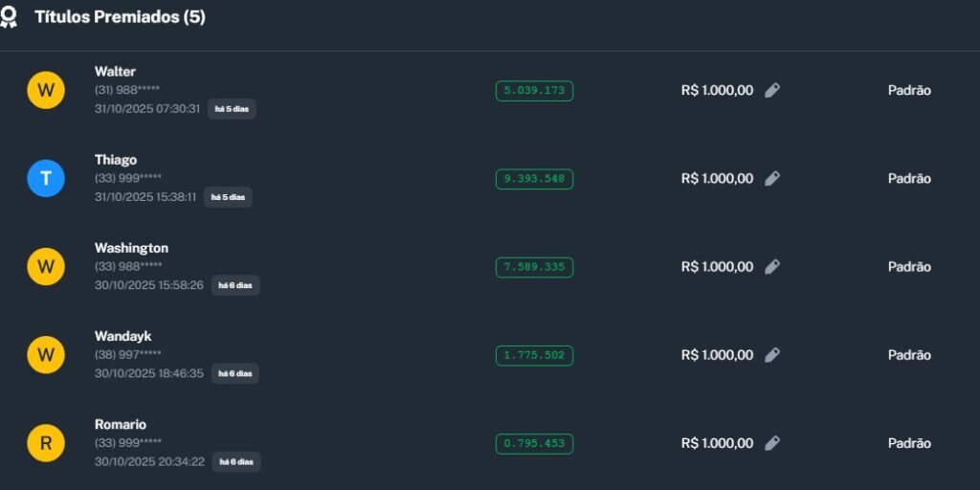Click the Padrão label in Walter's row

[x=908, y=90]
